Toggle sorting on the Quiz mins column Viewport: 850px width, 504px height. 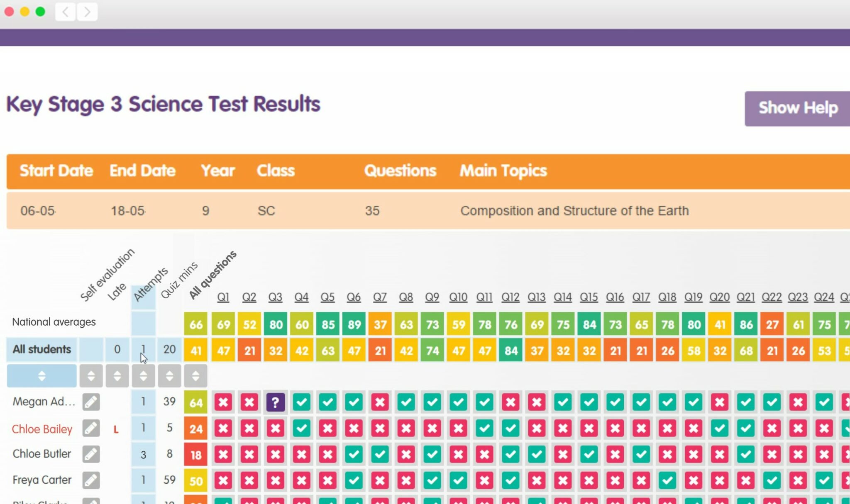pos(169,375)
